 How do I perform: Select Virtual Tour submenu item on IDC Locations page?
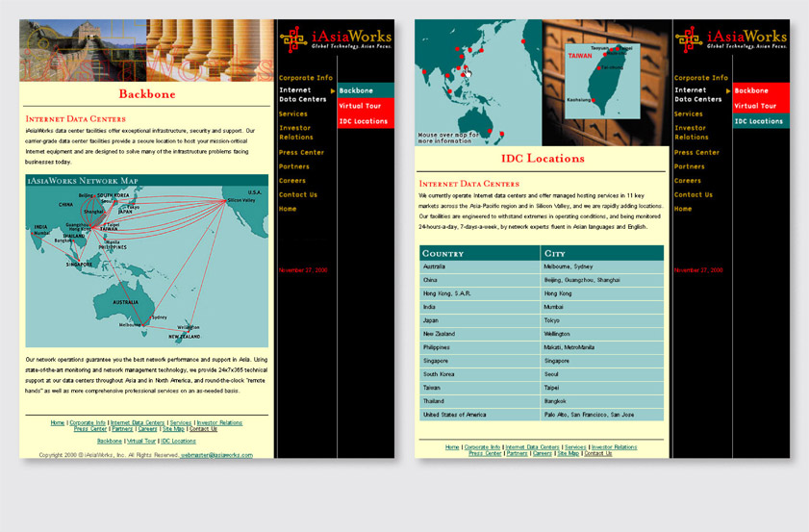tap(761, 106)
